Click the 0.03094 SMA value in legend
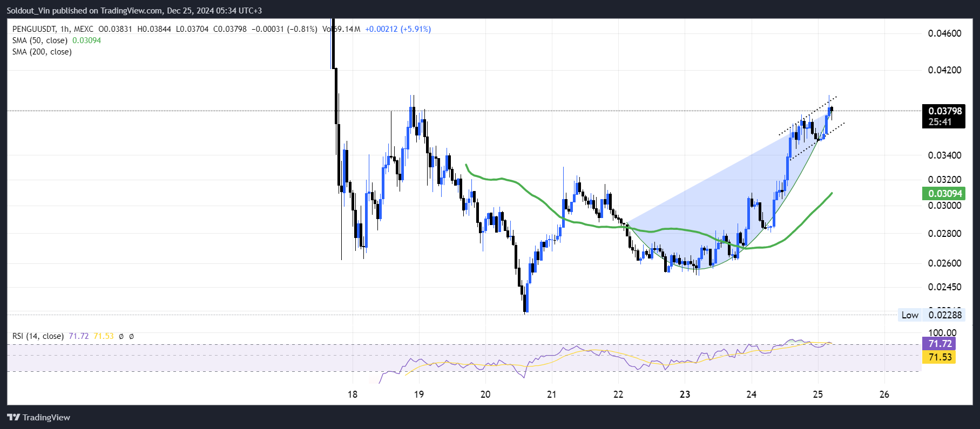The width and height of the screenshot is (980, 429). coord(86,40)
